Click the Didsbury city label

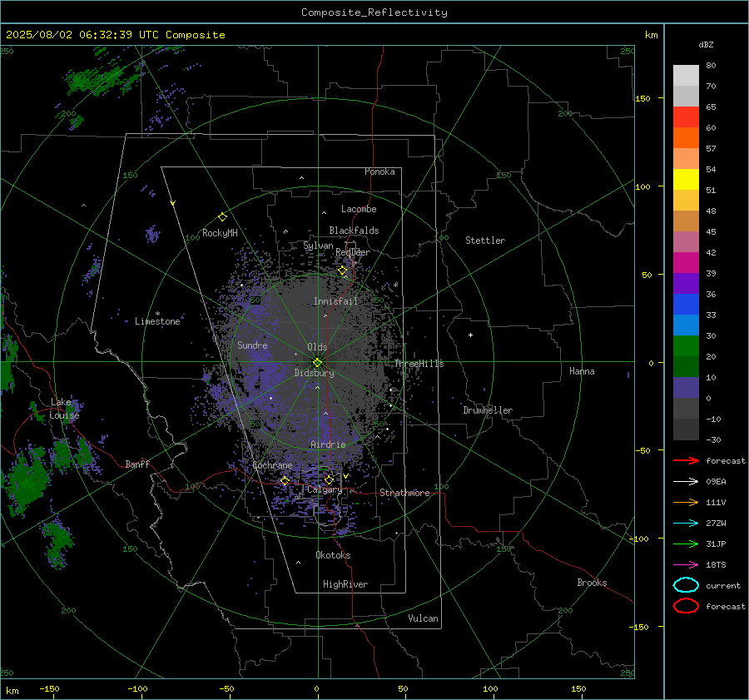tap(314, 373)
